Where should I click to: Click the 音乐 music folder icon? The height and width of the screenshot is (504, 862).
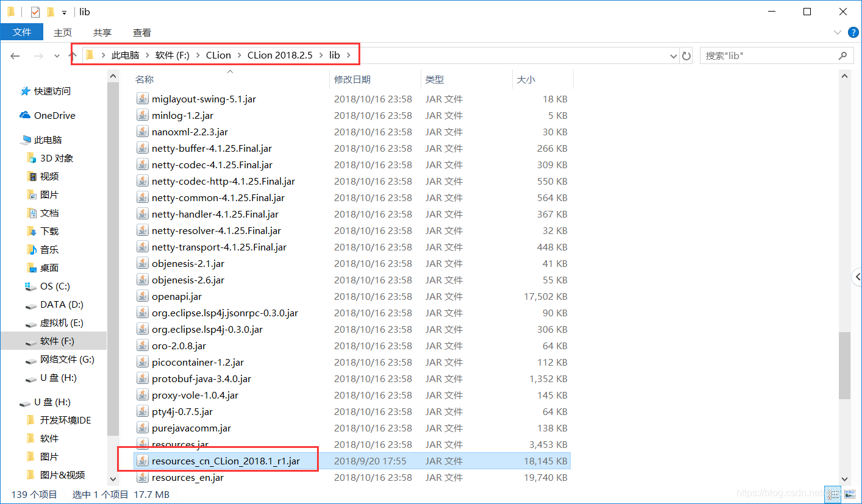pyautogui.click(x=32, y=249)
